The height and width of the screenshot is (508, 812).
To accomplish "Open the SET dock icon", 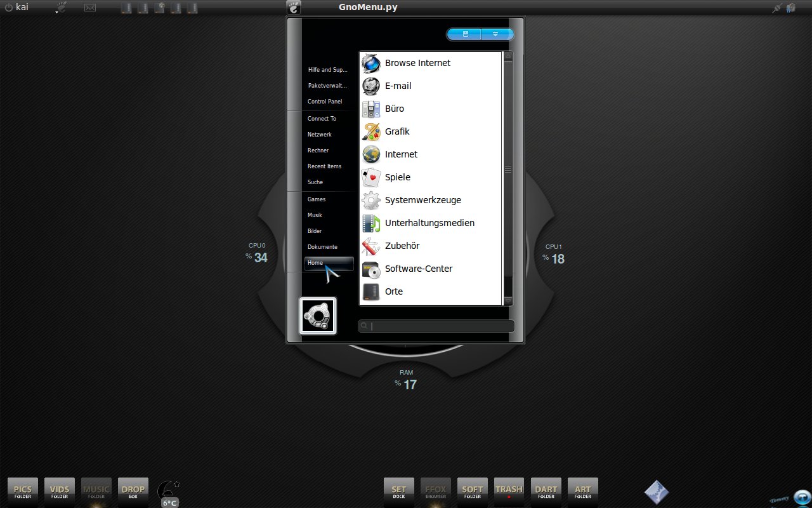I will click(399, 492).
